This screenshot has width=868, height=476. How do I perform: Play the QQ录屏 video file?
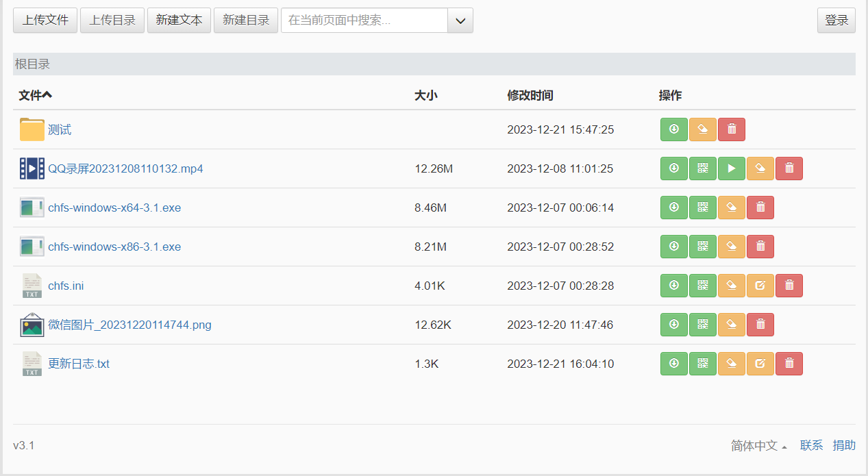(731, 168)
